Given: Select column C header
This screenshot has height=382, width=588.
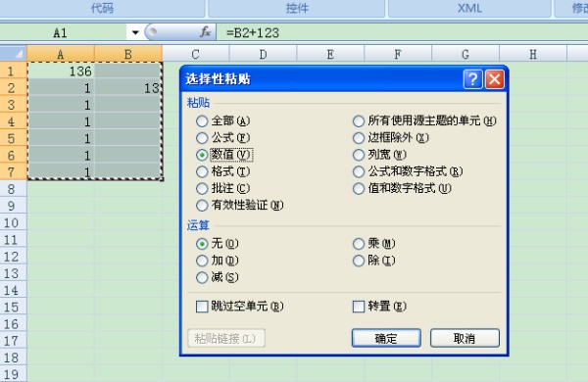Looking at the screenshot, I should [x=195, y=54].
